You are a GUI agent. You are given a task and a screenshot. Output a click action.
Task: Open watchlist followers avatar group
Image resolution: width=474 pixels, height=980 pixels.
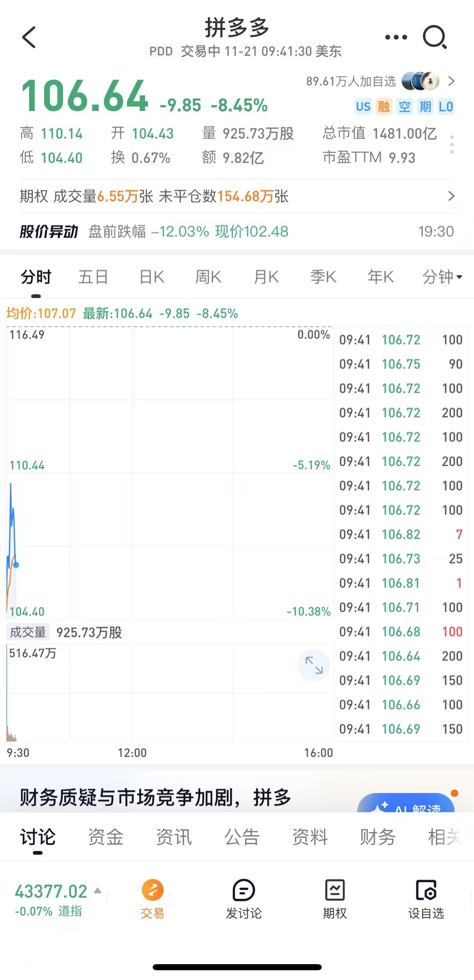(x=420, y=81)
